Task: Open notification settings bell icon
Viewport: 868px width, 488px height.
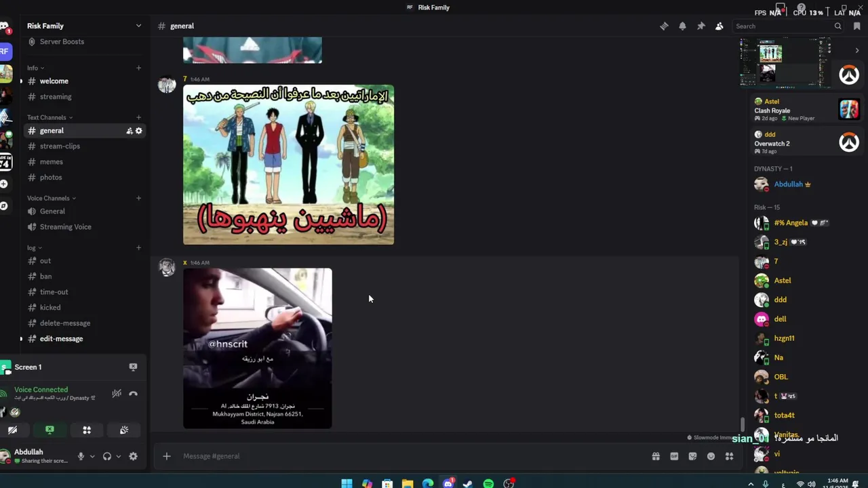Action: (682, 26)
